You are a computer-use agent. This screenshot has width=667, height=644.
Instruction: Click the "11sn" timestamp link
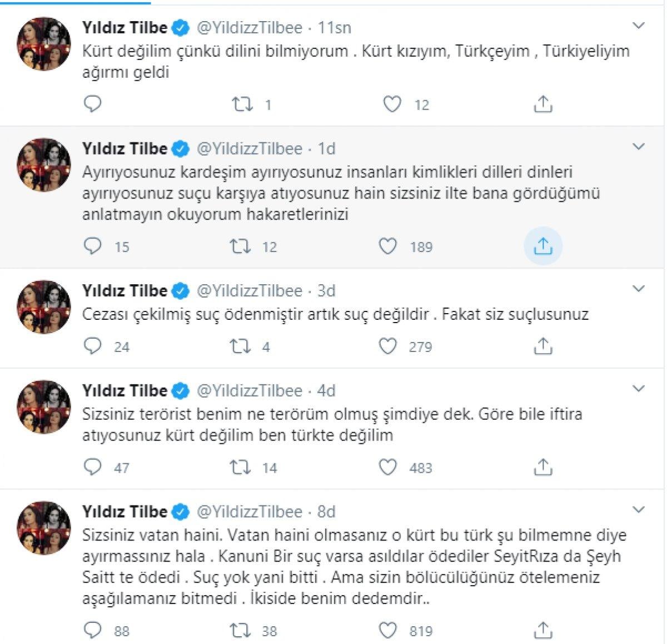pyautogui.click(x=335, y=27)
